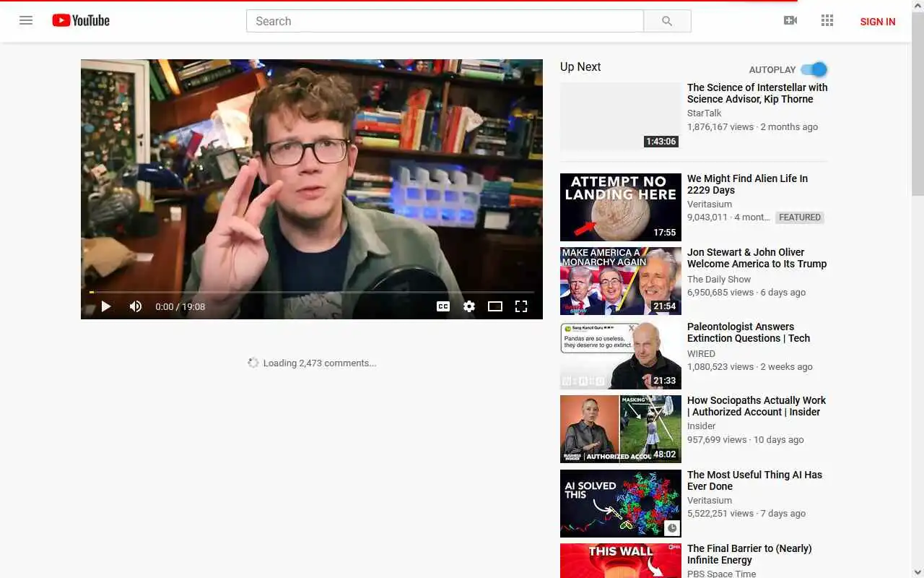Click the 0:00 / 19:08 time display
Image resolution: width=924 pixels, height=578 pixels.
[180, 306]
